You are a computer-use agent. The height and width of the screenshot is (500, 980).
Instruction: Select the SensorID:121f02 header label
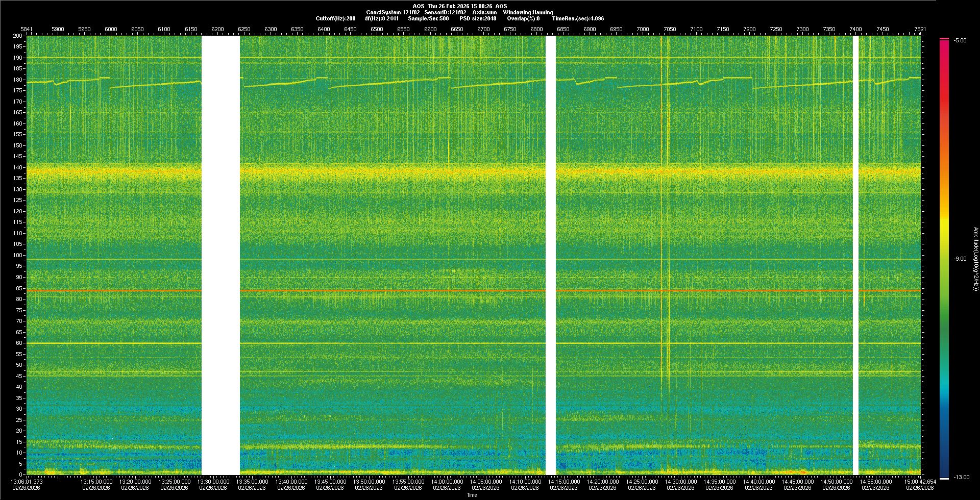coord(445,12)
